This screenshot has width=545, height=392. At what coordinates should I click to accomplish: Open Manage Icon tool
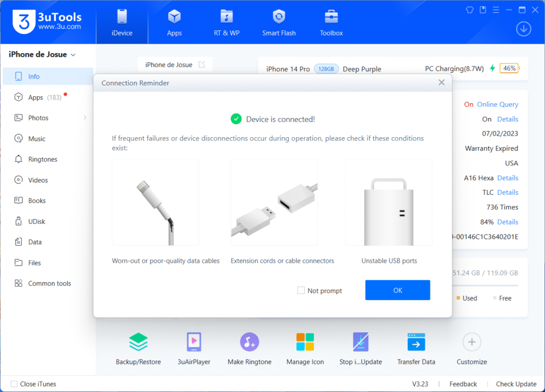click(x=305, y=348)
